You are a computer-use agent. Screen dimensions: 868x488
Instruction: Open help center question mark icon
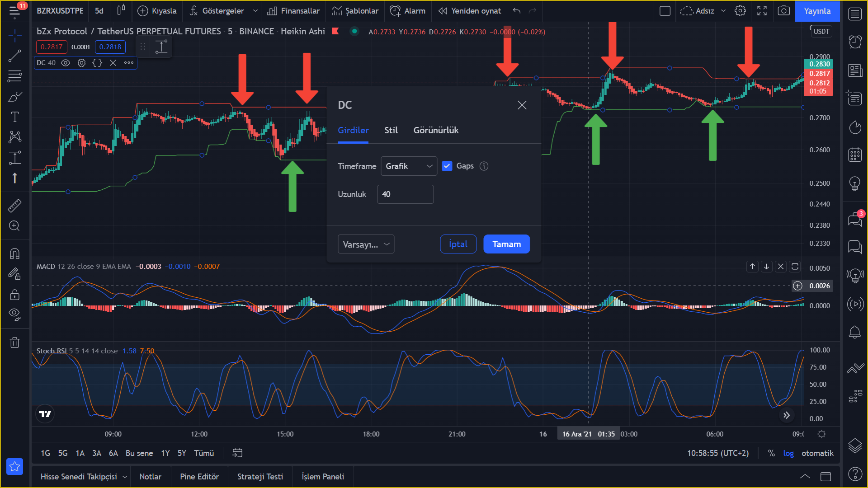855,474
